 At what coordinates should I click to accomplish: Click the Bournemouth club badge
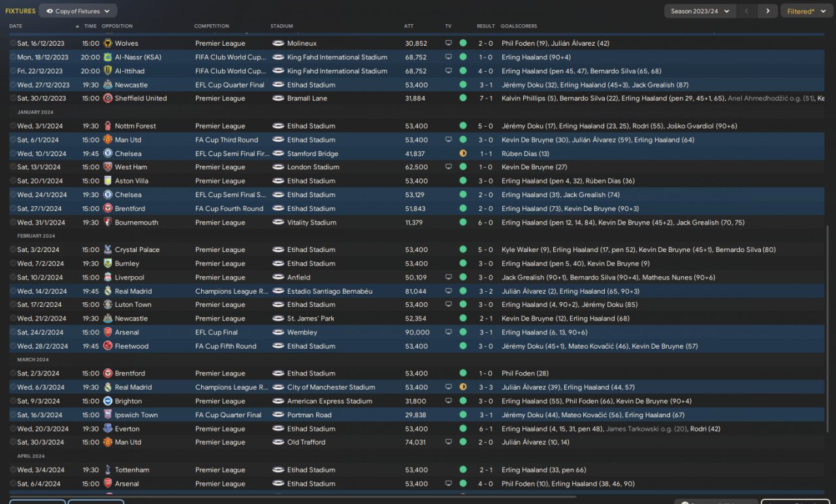(x=107, y=223)
